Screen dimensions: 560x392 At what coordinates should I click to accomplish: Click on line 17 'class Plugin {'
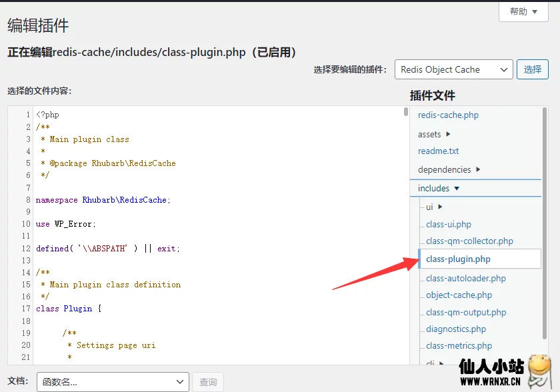pos(69,309)
